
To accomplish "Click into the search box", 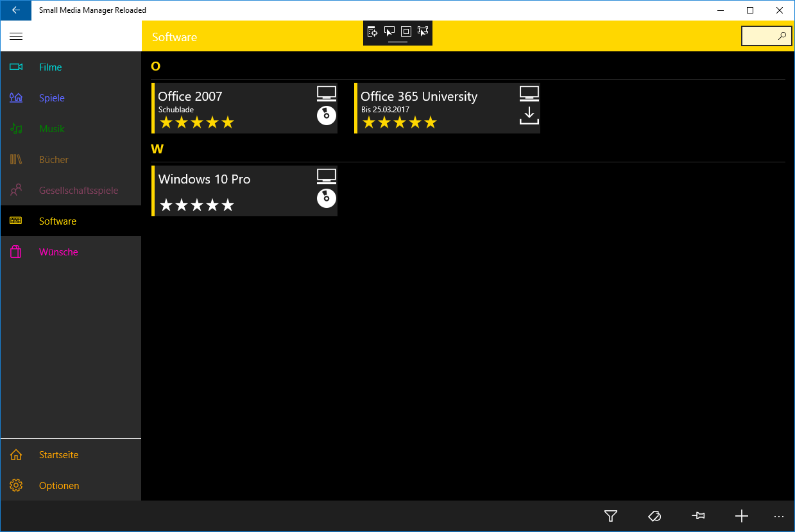I will [766, 36].
